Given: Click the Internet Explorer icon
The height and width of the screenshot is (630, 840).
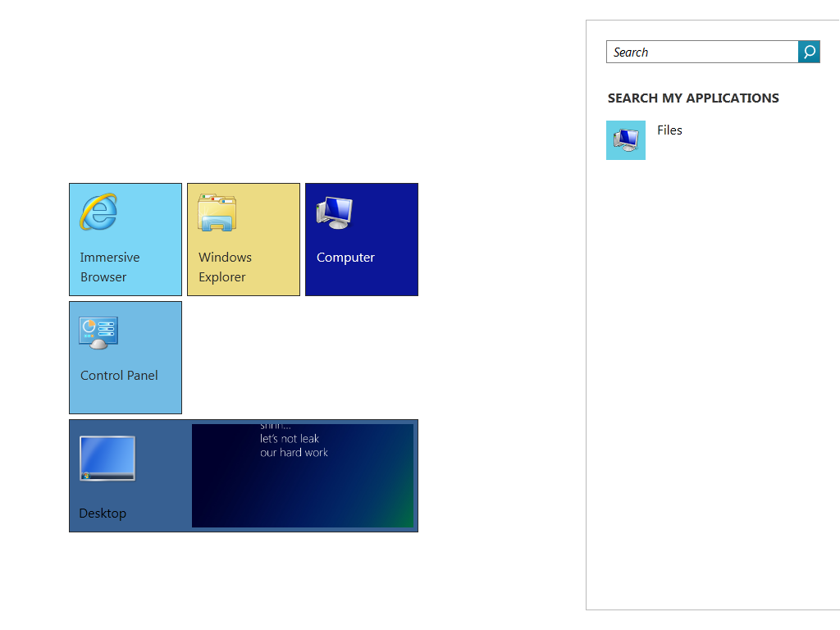Looking at the screenshot, I should (98, 212).
